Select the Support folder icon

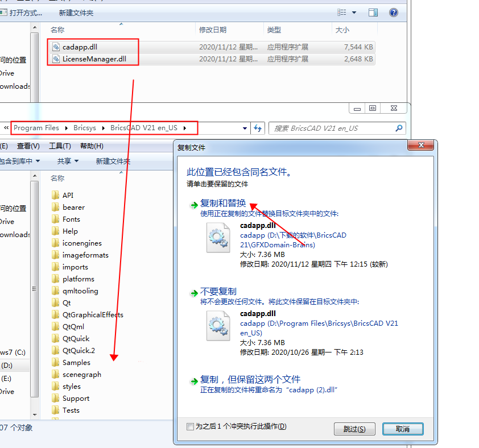coord(56,398)
